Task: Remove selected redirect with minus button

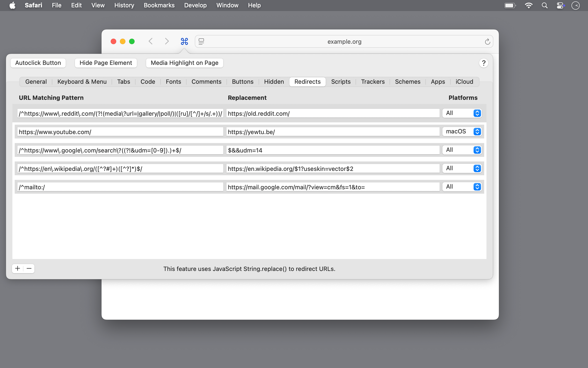Action: pyautogui.click(x=29, y=268)
